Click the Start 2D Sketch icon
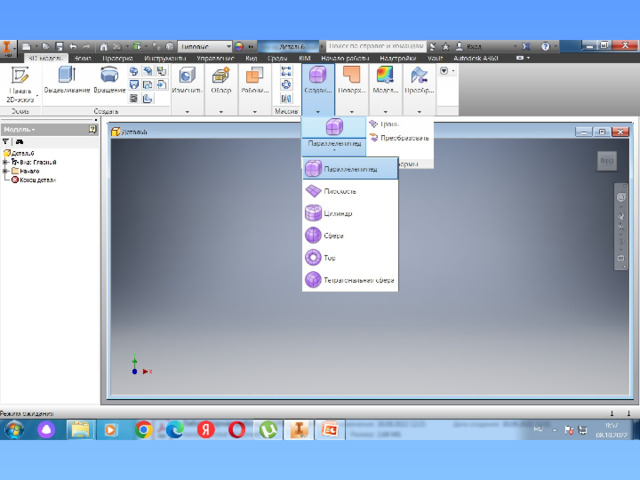The height and width of the screenshot is (480, 640). [20, 77]
